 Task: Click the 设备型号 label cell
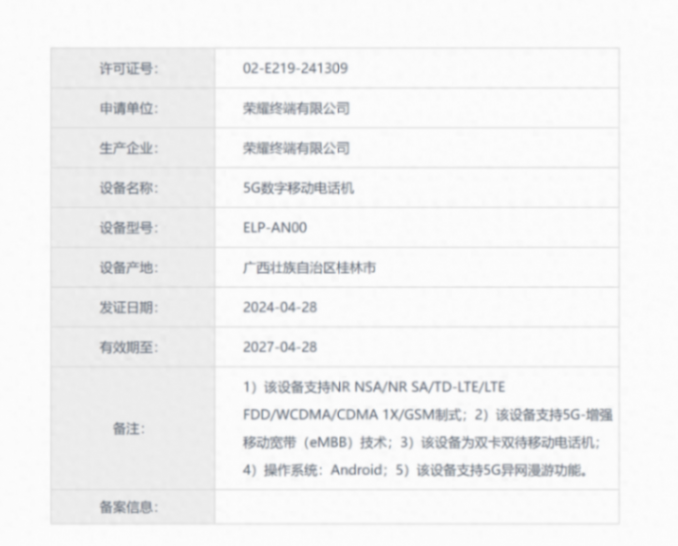point(129,228)
